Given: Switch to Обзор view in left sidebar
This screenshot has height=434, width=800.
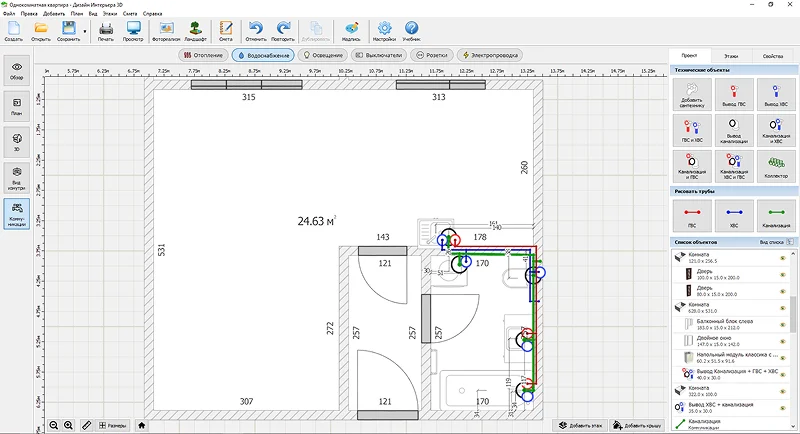Looking at the screenshot, I should tap(17, 71).
